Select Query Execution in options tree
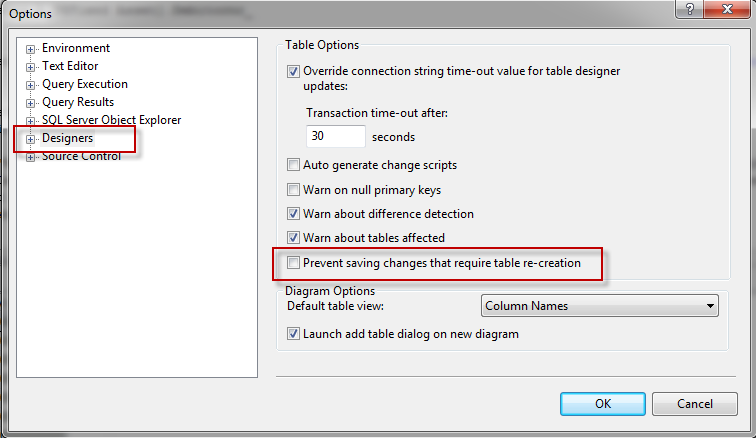Screen dimensions: 756x438 [x=85, y=84]
